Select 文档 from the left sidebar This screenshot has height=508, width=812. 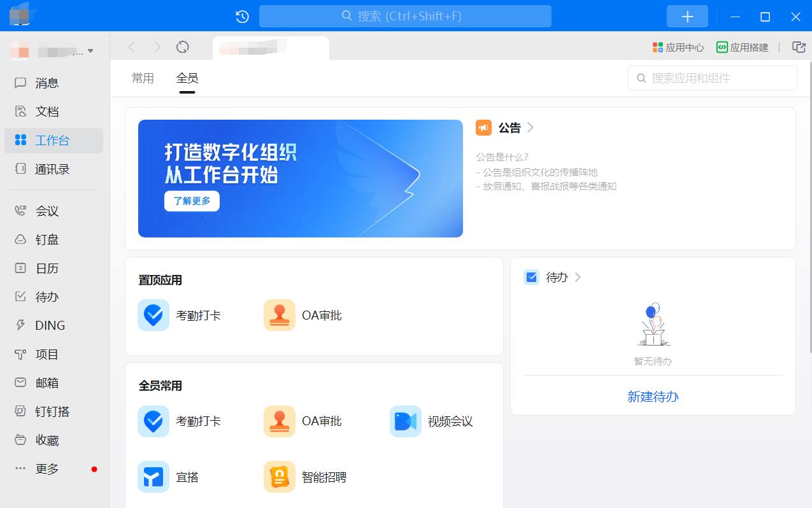[46, 111]
